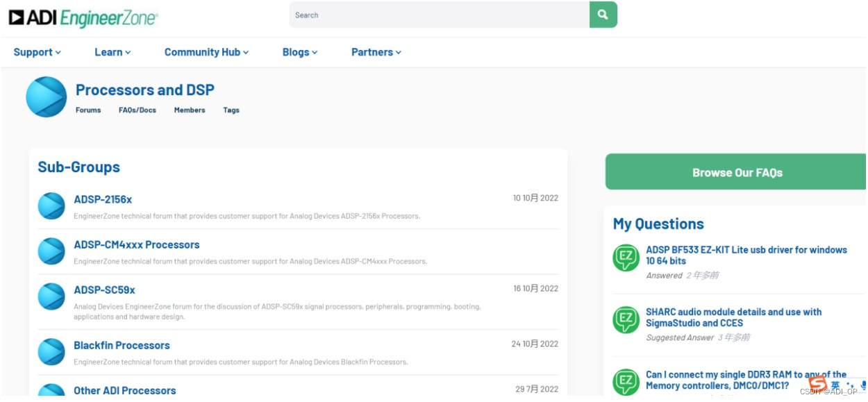
Task: Open the Other ADI Processors link
Action: [x=125, y=390]
